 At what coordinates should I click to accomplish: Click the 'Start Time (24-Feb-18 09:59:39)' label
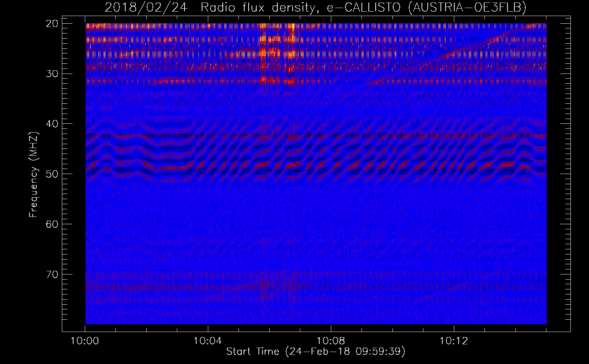(x=316, y=352)
